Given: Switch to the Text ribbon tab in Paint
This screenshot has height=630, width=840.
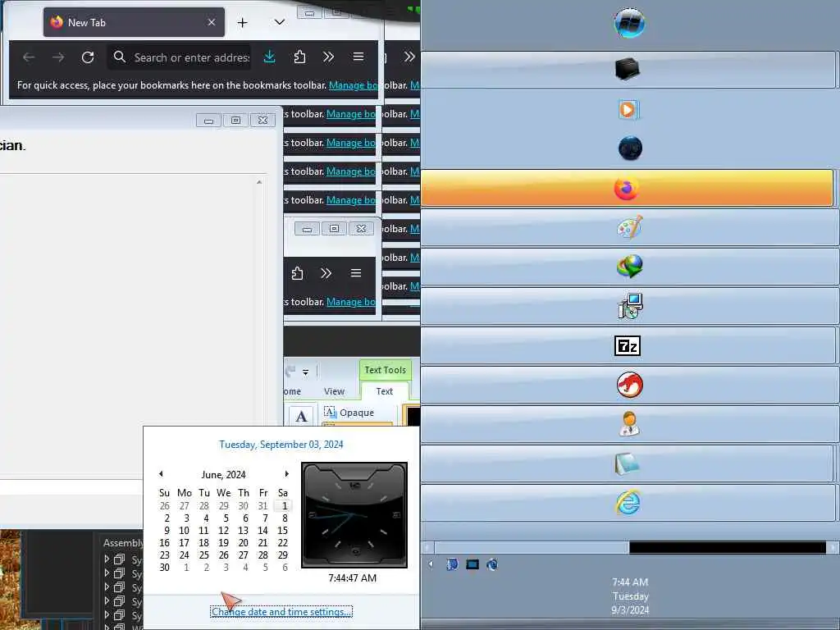Looking at the screenshot, I should (385, 391).
